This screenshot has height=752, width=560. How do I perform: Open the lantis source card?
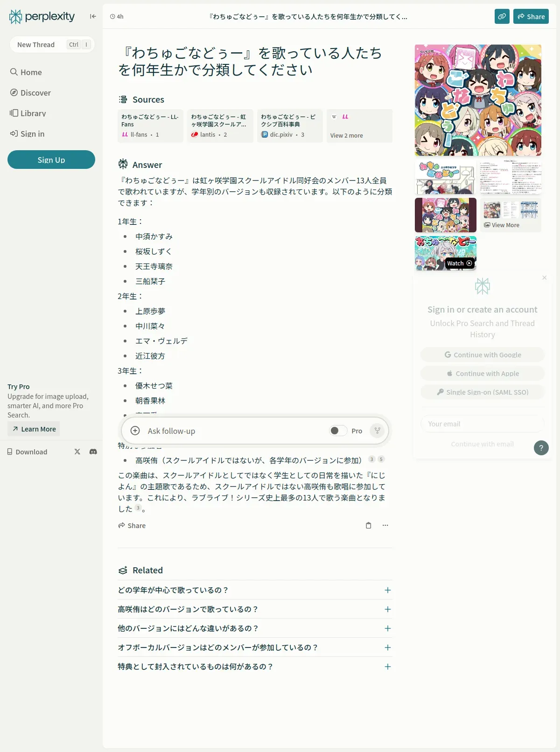(x=220, y=126)
